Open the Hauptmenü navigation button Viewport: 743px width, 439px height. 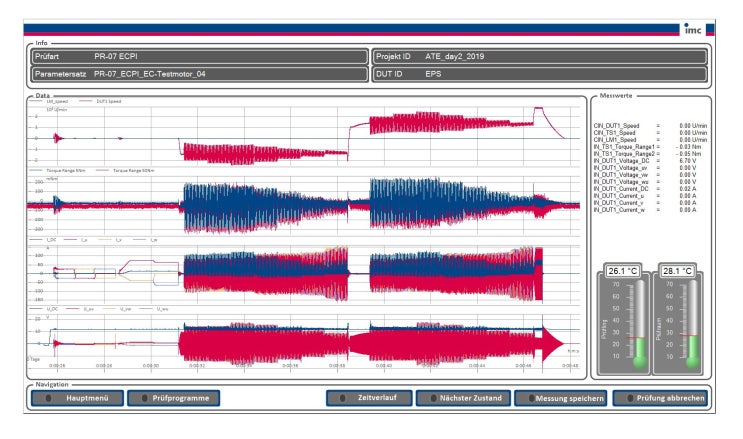[78, 398]
